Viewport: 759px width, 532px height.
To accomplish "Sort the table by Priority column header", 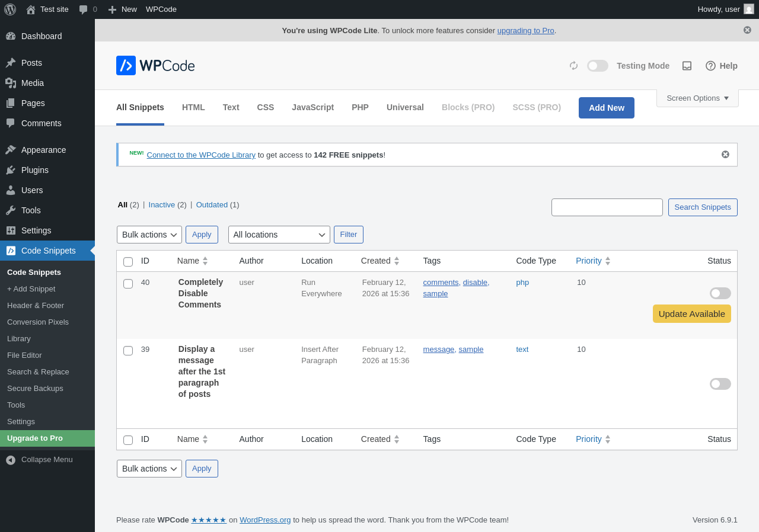I will (589, 261).
